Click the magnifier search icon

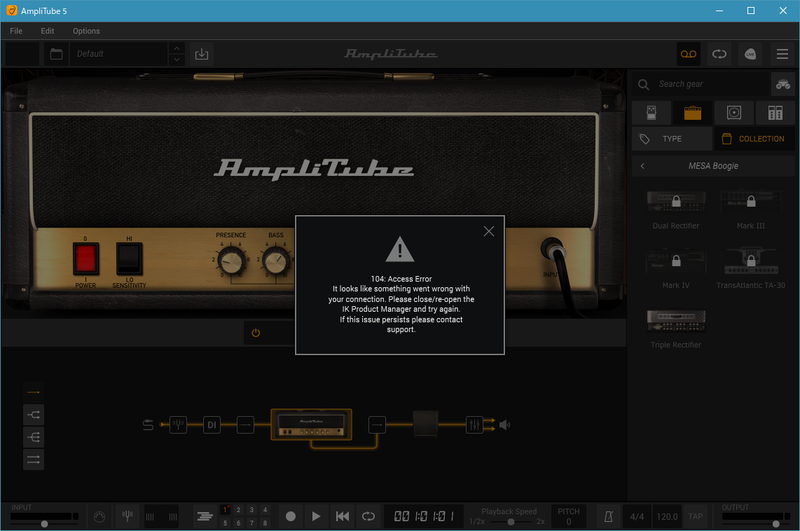[x=643, y=84]
